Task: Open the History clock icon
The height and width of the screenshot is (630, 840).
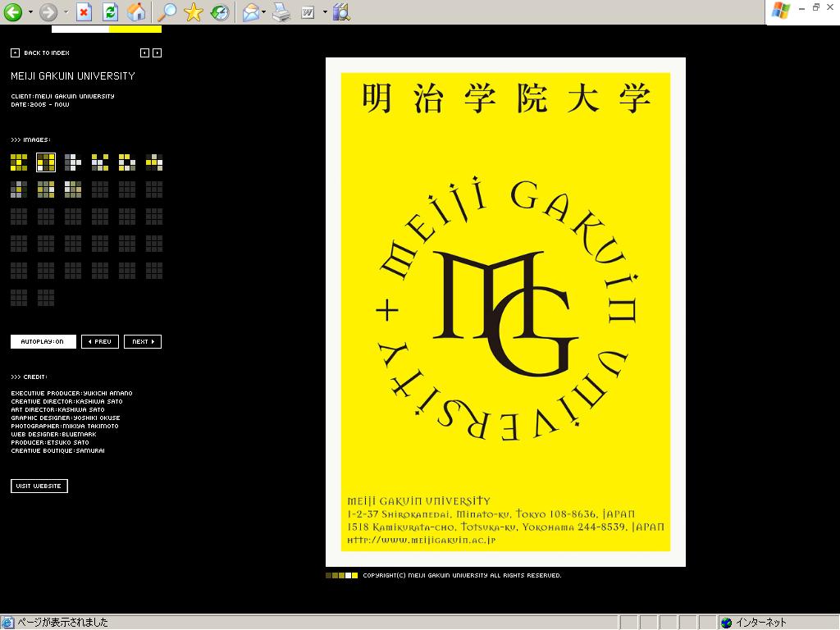Action: pyautogui.click(x=220, y=11)
